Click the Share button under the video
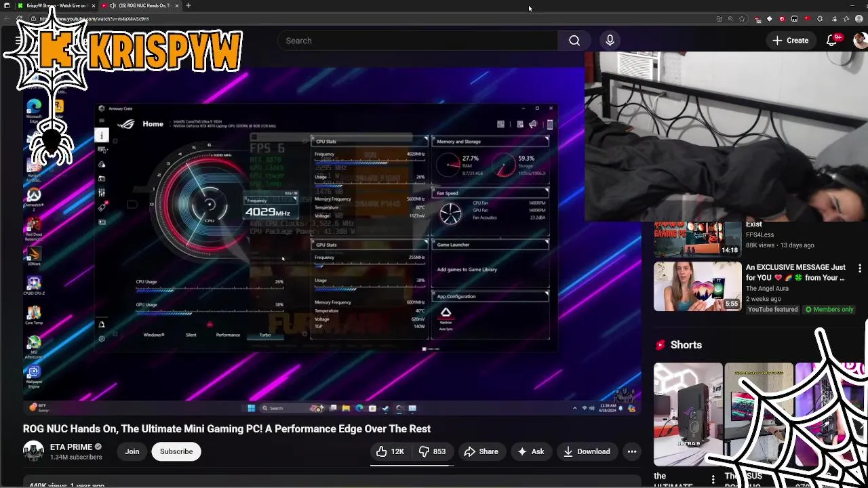 point(481,451)
